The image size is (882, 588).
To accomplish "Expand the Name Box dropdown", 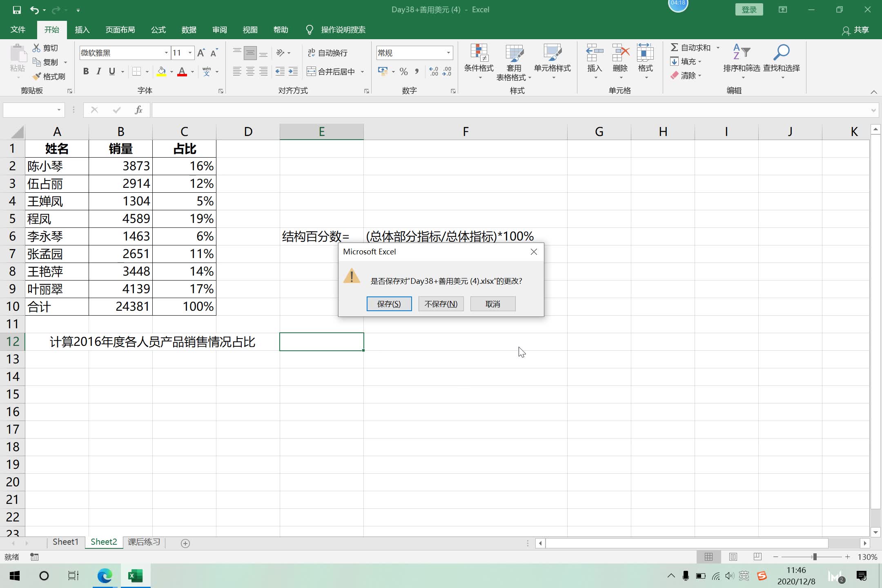I will pos(59,110).
